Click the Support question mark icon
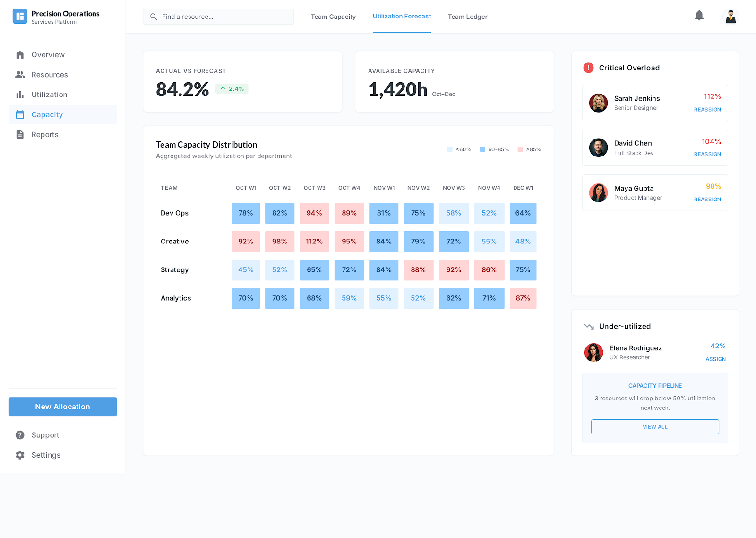This screenshot has height=538, width=756. coord(20,435)
